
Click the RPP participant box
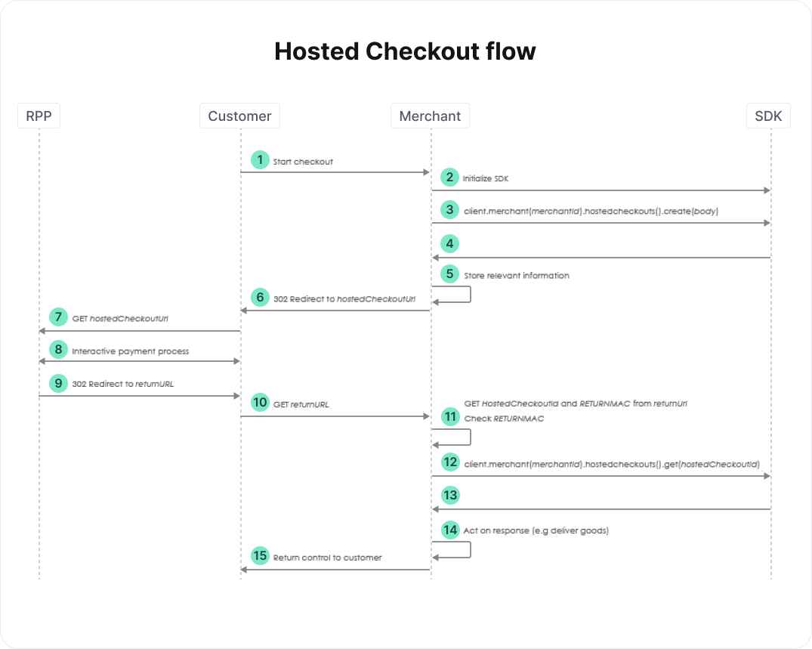tap(39, 116)
